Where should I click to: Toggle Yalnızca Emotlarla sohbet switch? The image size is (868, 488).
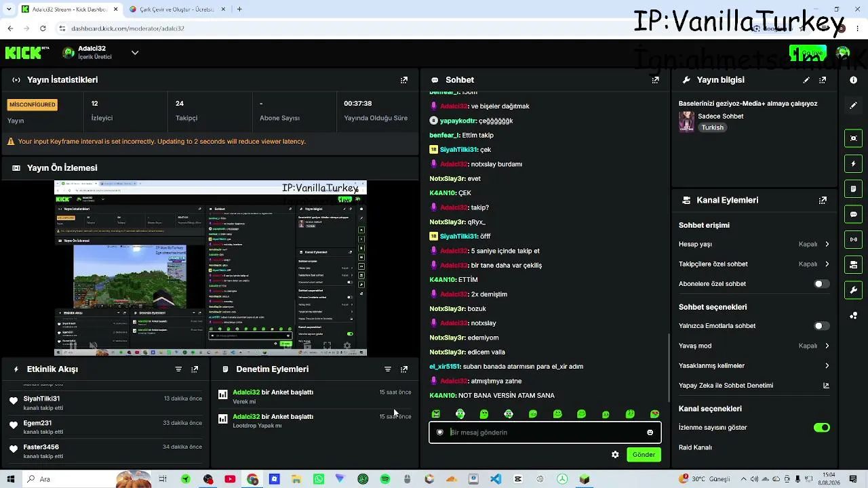coord(821,326)
